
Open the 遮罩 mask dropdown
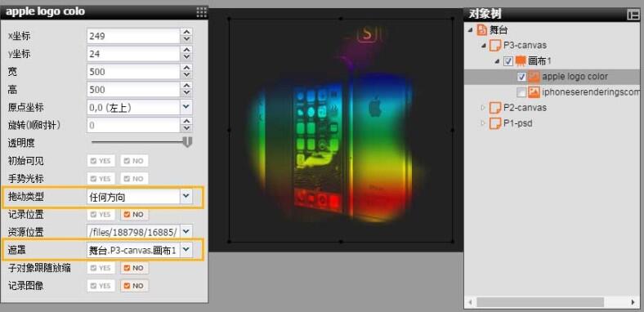pyautogui.click(x=186, y=250)
